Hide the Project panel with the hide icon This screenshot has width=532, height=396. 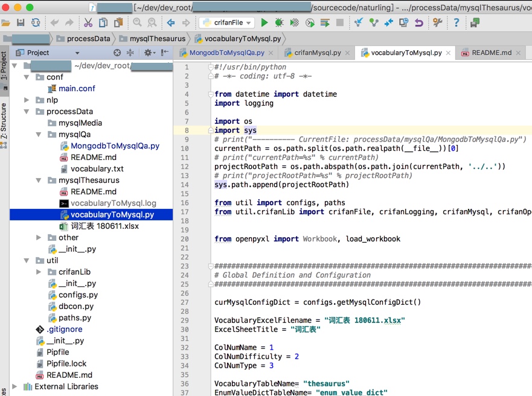point(165,53)
